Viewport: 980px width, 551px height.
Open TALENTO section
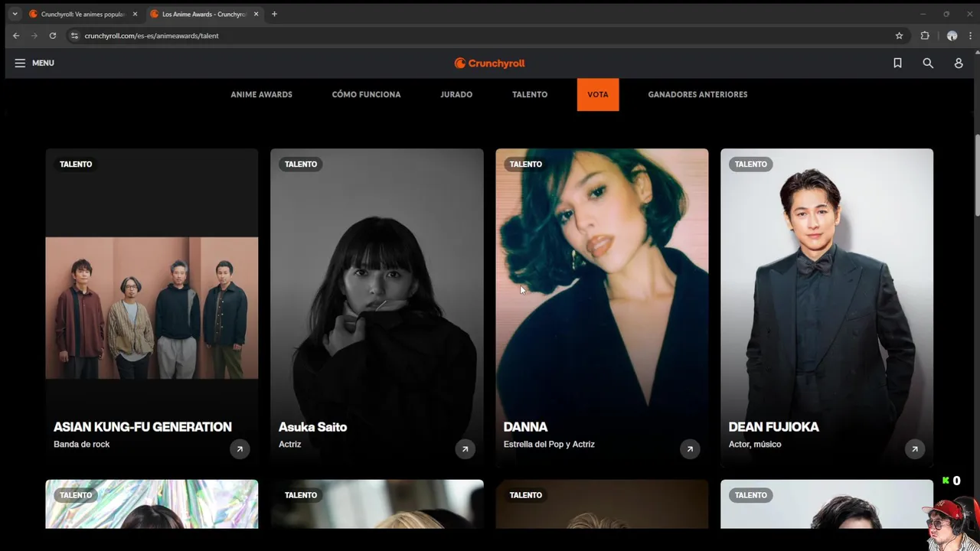coord(530,94)
